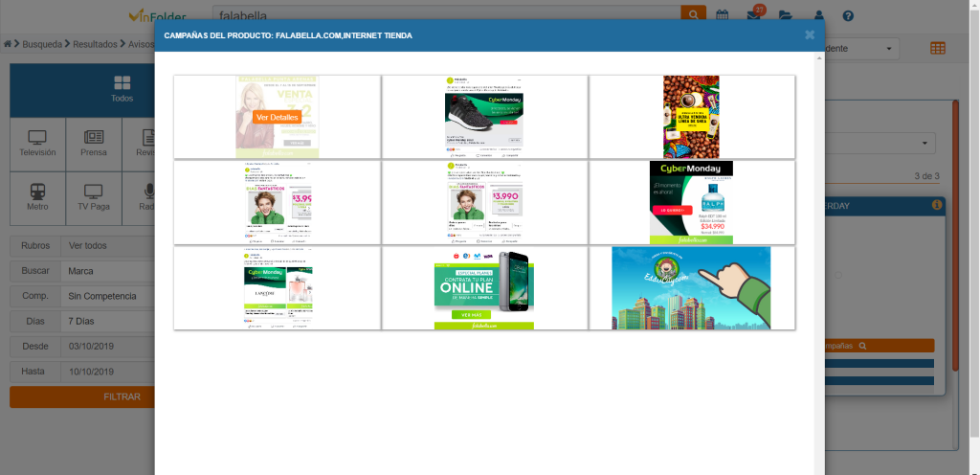Click the modal vertical scrollbar up arrow
This screenshot has height=475, width=980.
[x=819, y=58]
